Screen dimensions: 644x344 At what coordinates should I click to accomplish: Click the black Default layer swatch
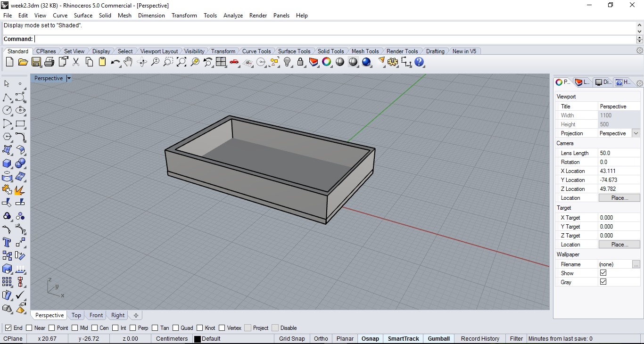coord(198,339)
